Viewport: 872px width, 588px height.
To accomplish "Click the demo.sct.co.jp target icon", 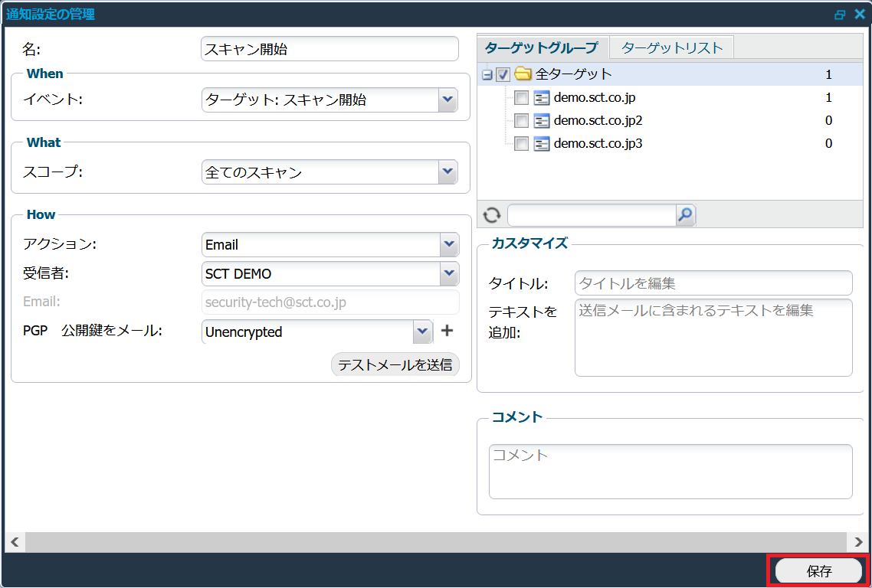I will (x=542, y=98).
